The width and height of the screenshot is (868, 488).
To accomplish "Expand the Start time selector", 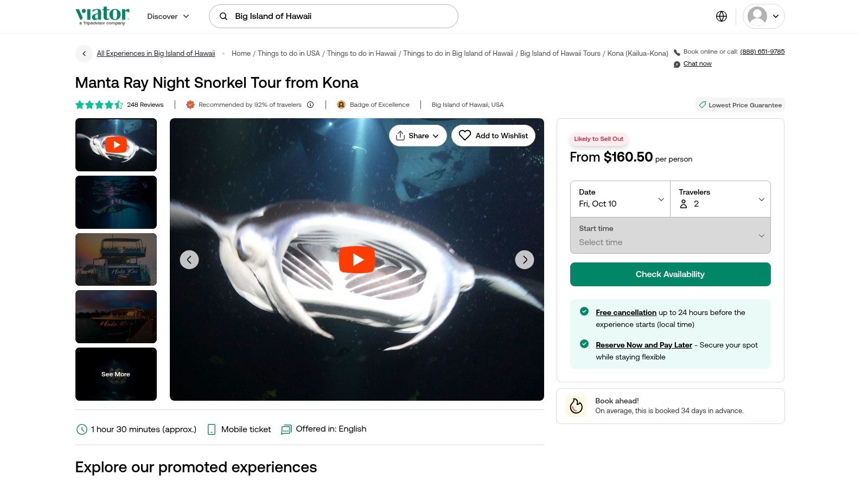I will click(670, 235).
